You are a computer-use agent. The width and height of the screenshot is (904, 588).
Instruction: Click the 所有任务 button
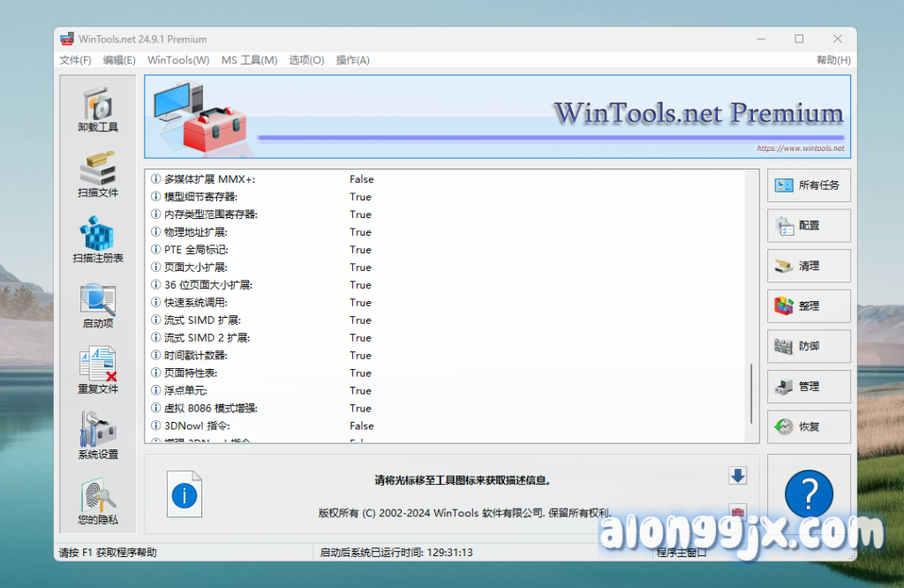[x=809, y=185]
